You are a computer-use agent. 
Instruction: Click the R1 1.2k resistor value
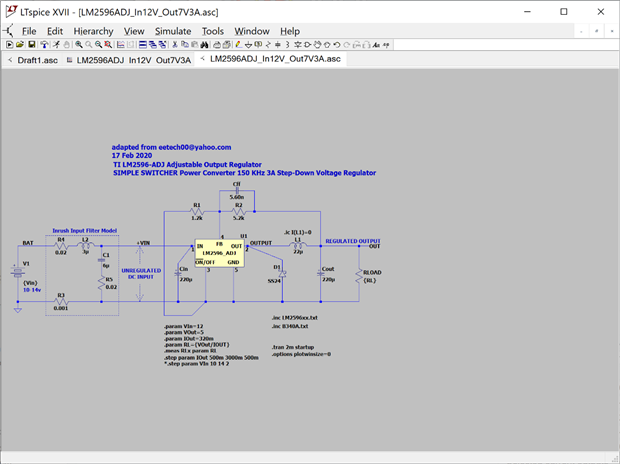[x=197, y=218]
